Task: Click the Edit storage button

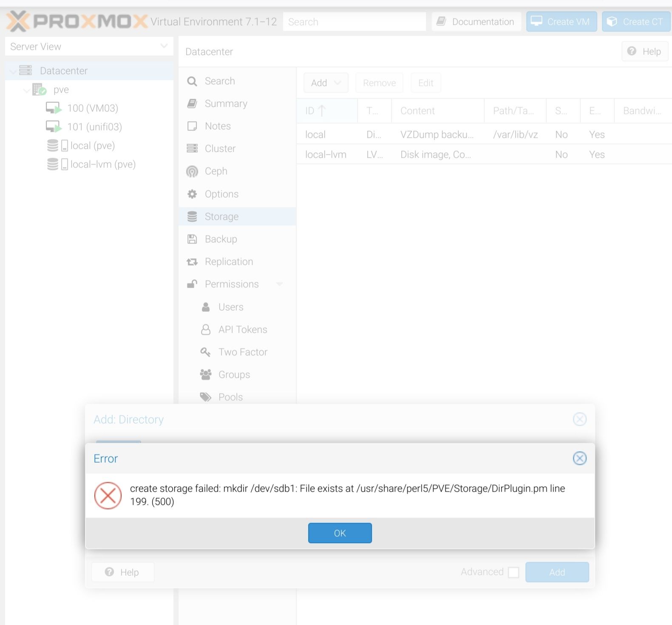Action: point(425,83)
